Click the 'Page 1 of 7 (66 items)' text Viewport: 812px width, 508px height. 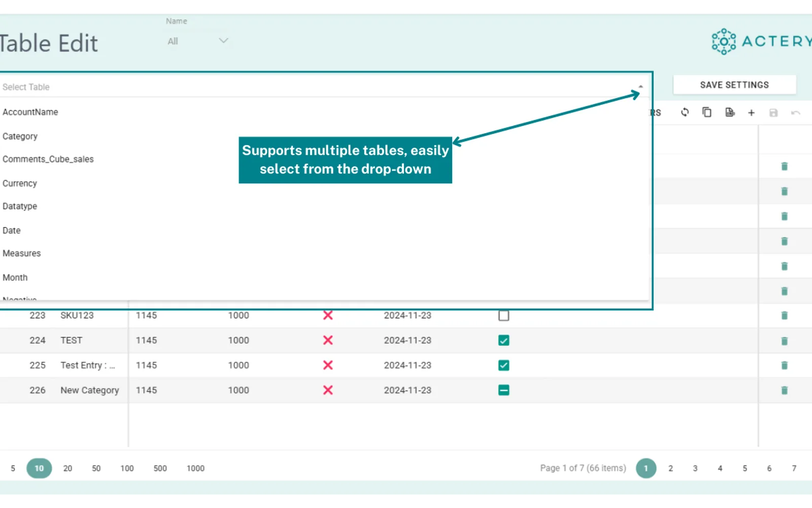(x=583, y=468)
